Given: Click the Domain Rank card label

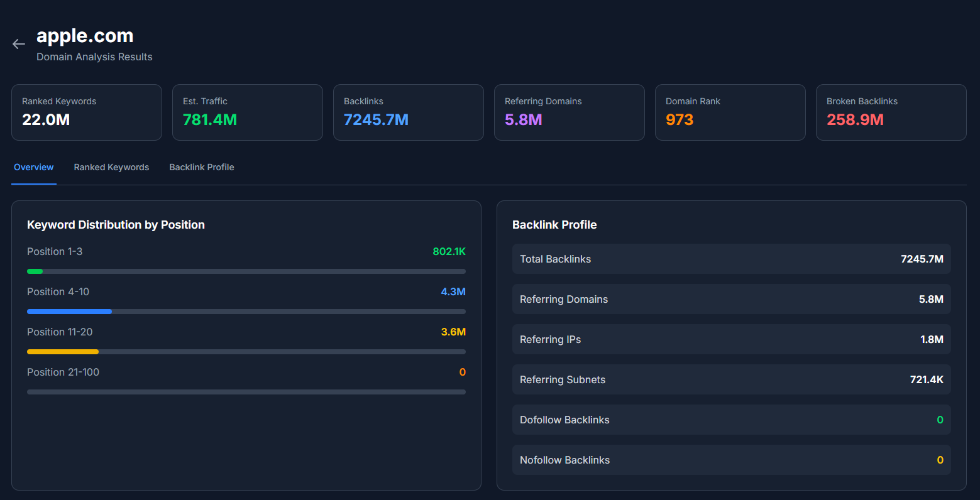Looking at the screenshot, I should [x=693, y=101].
